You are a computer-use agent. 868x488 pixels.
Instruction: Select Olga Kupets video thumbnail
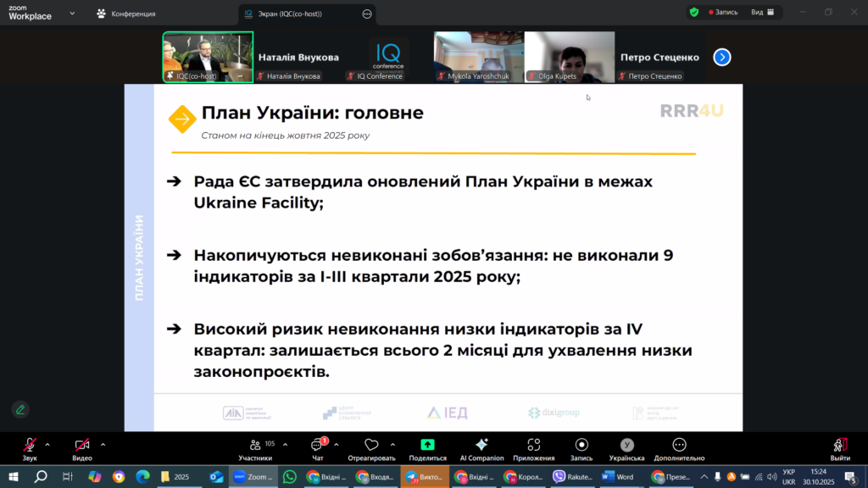(x=569, y=57)
